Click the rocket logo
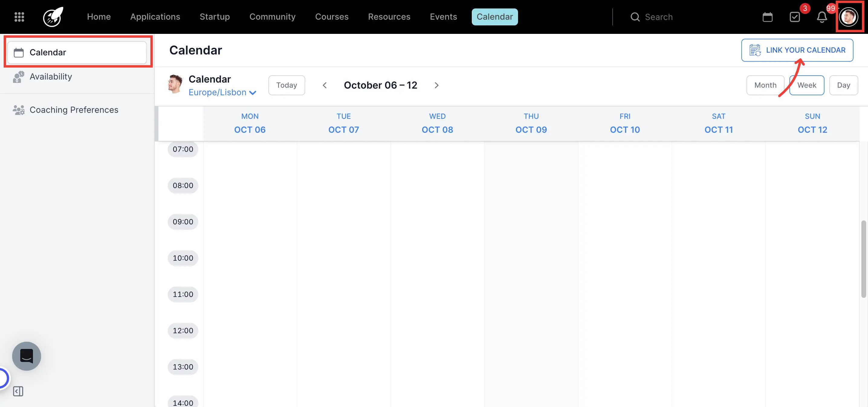Viewport: 868px width, 407px height. coord(53,17)
